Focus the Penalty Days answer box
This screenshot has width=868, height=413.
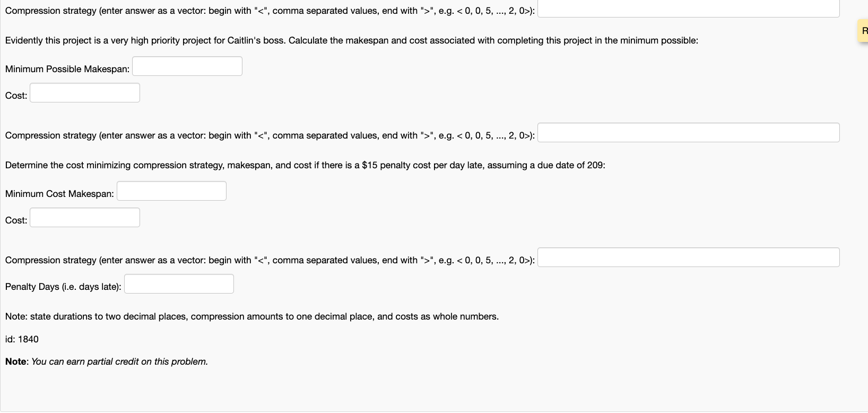(179, 283)
